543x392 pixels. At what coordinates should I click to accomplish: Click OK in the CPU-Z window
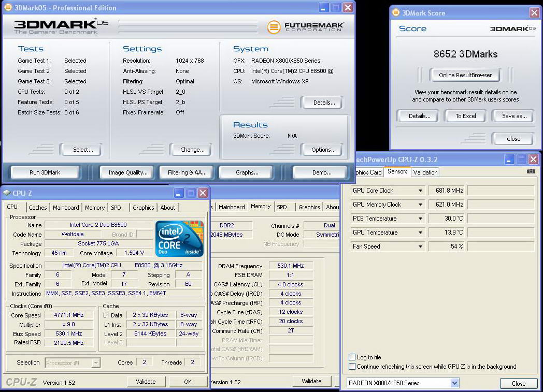188,382
